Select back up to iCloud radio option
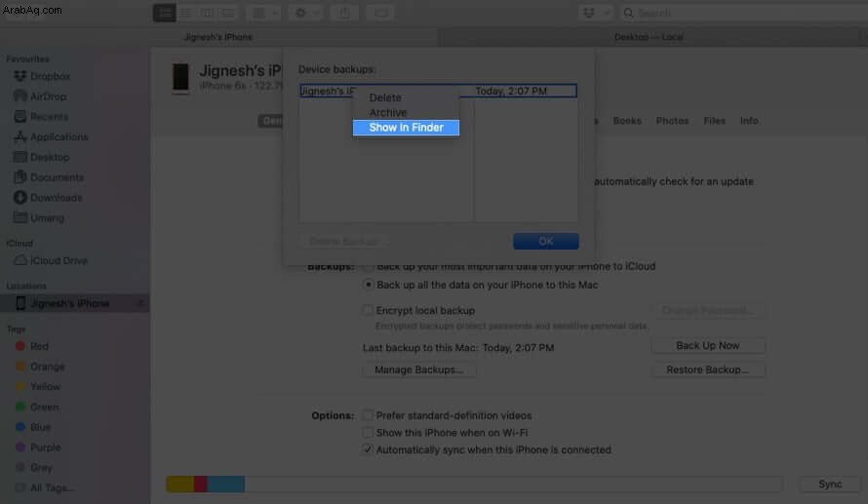 368,267
